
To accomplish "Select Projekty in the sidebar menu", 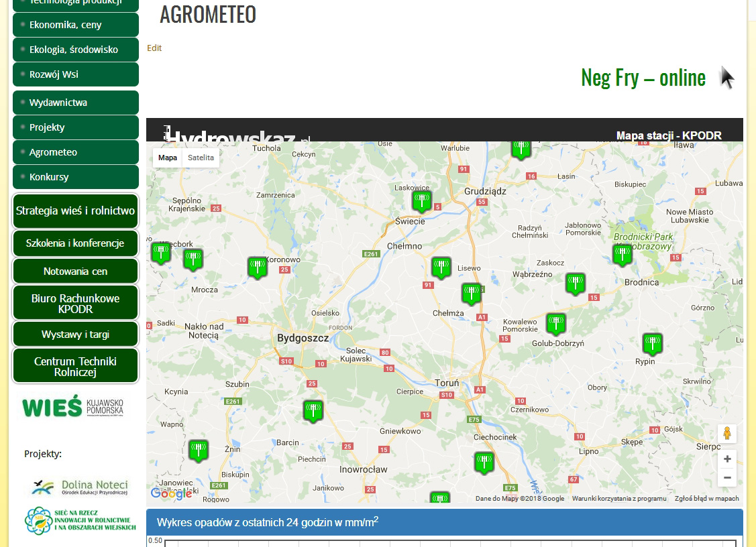I will 76,127.
